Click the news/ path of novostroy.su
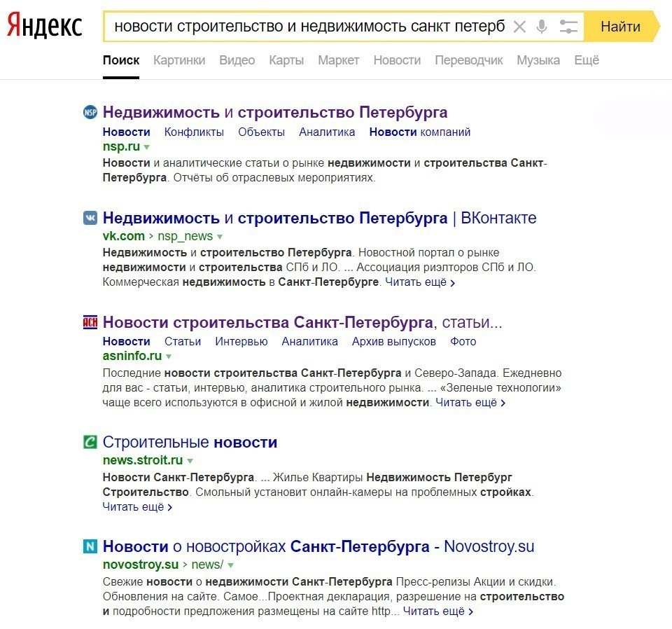The width and height of the screenshot is (672, 629). [207, 565]
